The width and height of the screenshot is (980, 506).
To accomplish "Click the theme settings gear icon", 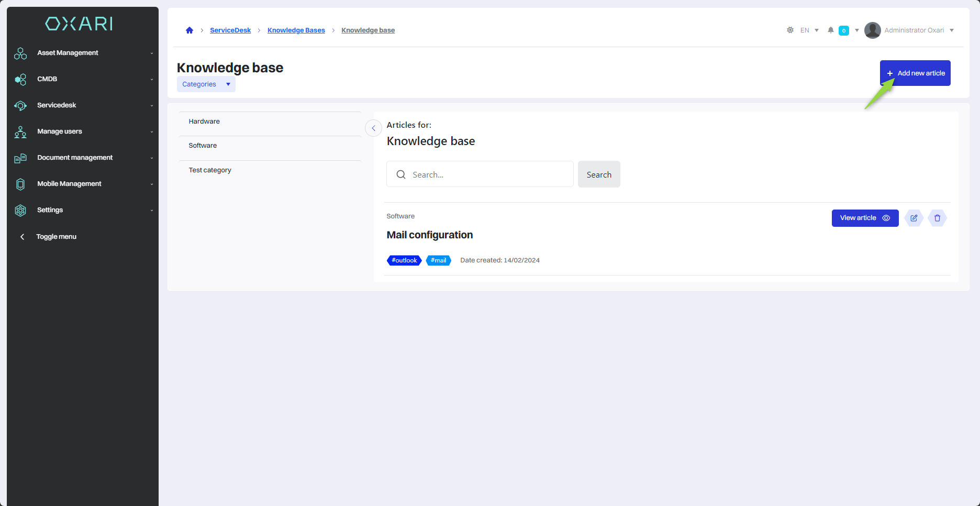I will pos(790,30).
